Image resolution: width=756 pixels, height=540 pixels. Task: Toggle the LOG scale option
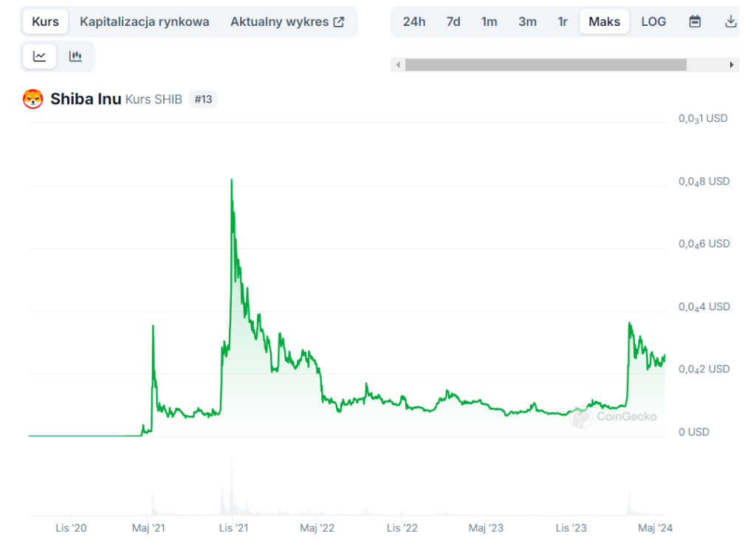pyautogui.click(x=653, y=21)
